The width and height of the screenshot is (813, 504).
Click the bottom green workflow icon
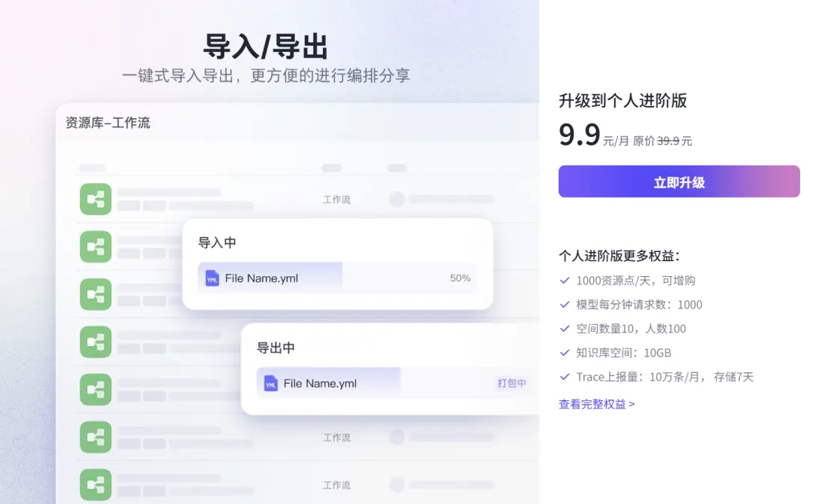[96, 485]
